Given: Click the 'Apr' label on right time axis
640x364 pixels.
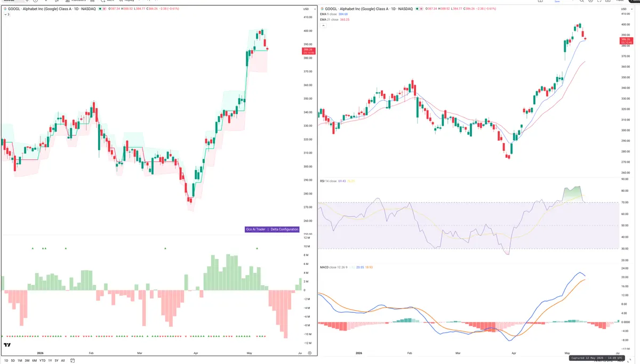Looking at the screenshot, I should pyautogui.click(x=514, y=354).
